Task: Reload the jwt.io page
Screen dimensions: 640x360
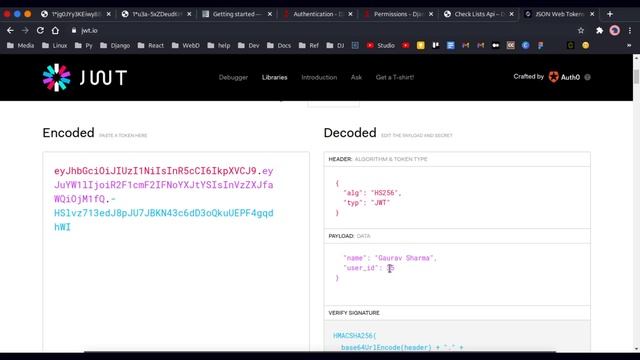Action: click(x=40, y=31)
